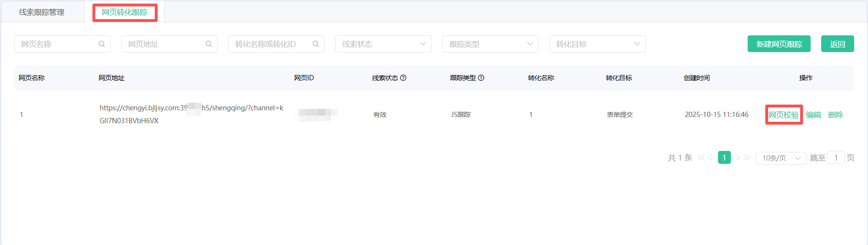The image size is (868, 245).
Task: Click help icon next to 跟踪类型 header
Action: click(481, 78)
